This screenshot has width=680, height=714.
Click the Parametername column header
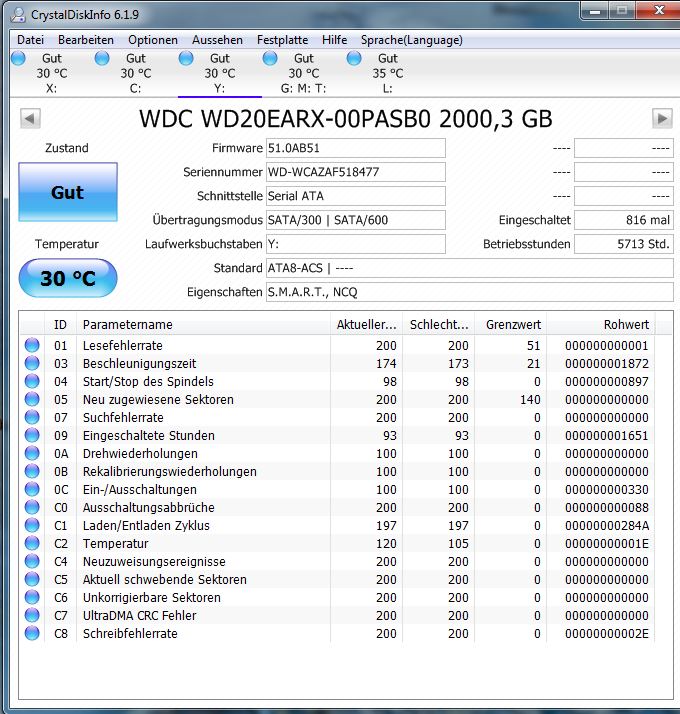204,325
